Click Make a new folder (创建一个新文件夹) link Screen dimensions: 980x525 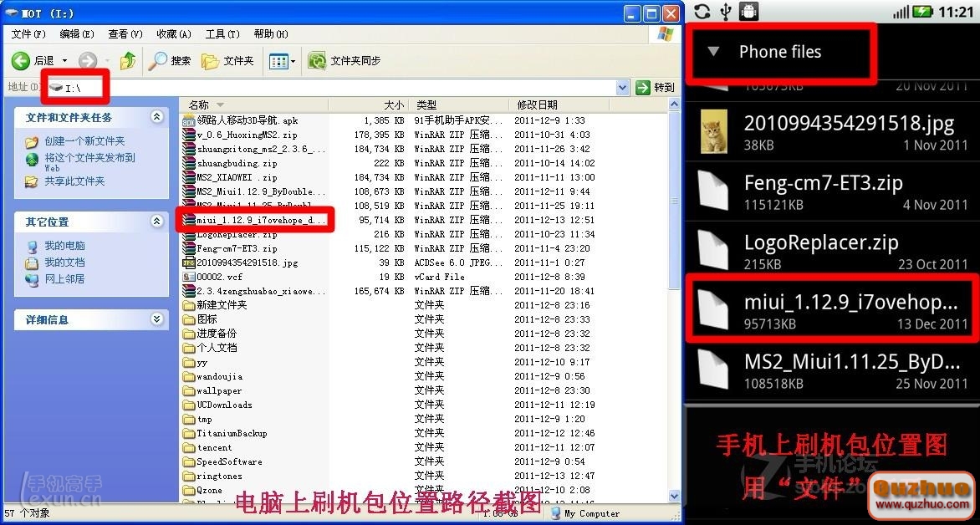(x=84, y=141)
